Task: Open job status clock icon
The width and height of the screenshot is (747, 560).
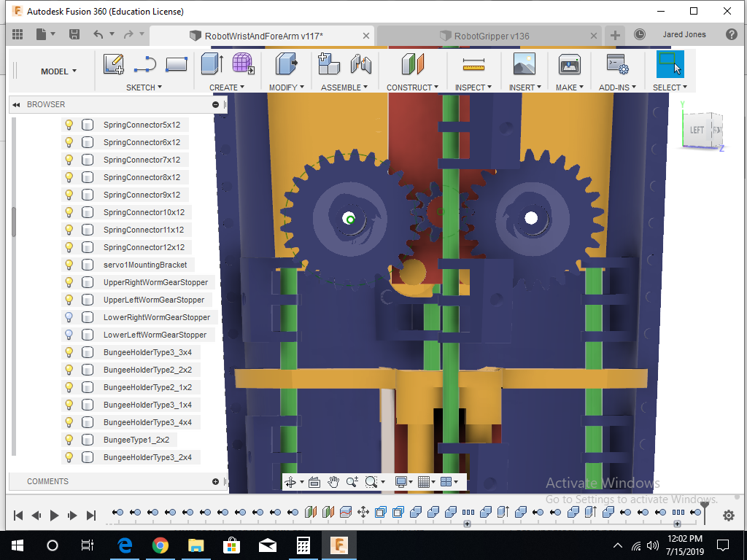Action: [639, 34]
